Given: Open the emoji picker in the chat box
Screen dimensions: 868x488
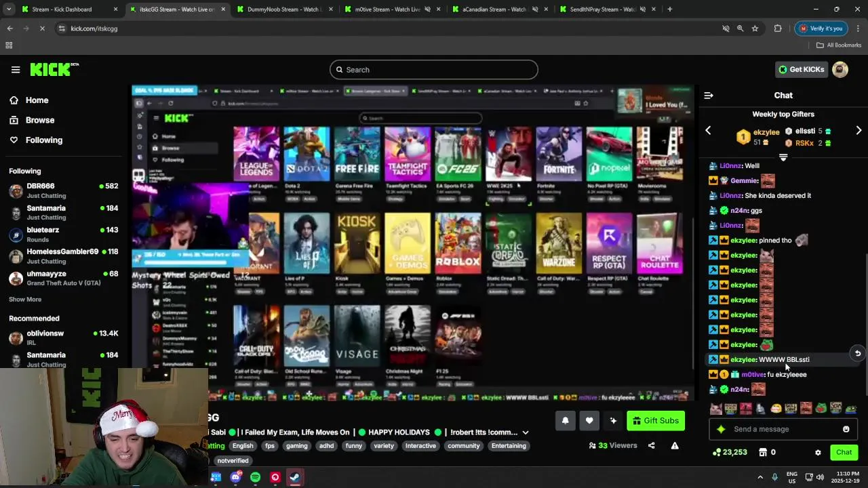Looking at the screenshot, I should pyautogui.click(x=846, y=429).
